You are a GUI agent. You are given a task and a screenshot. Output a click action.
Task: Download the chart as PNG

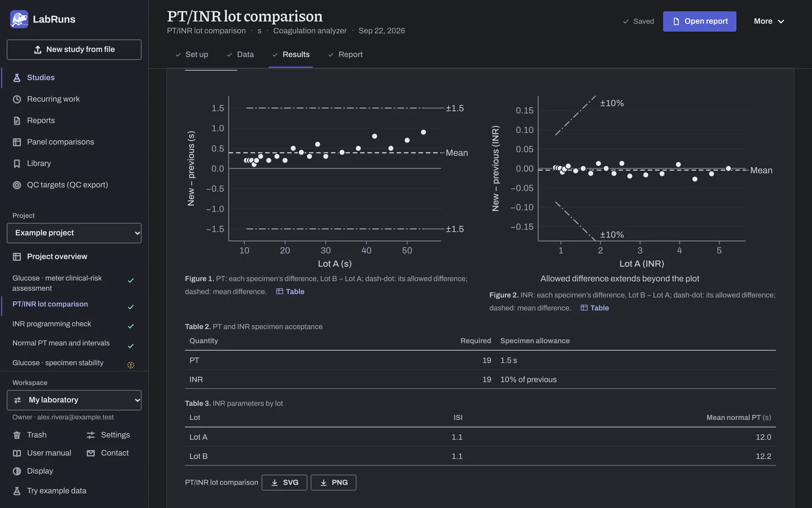(x=333, y=483)
